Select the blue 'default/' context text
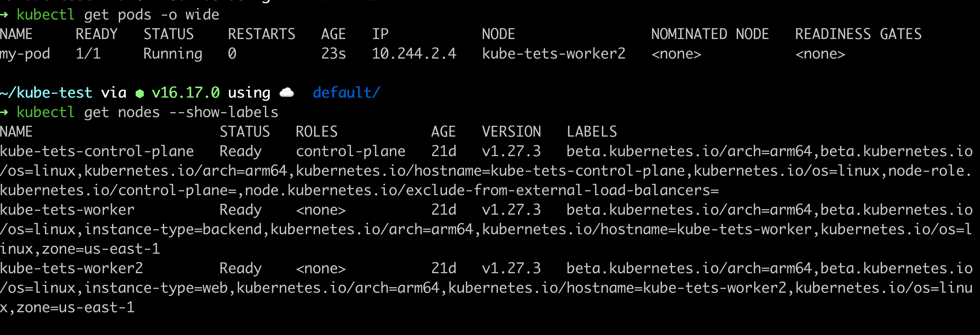 [x=346, y=93]
